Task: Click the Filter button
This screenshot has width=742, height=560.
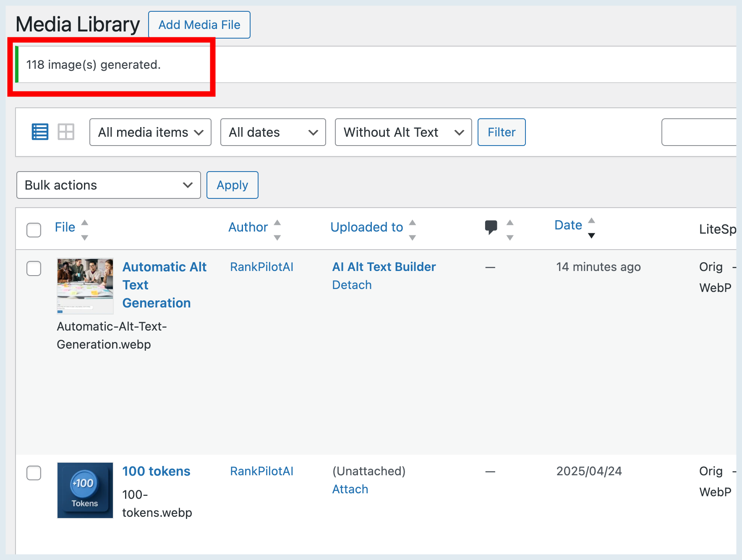Action: 501,132
